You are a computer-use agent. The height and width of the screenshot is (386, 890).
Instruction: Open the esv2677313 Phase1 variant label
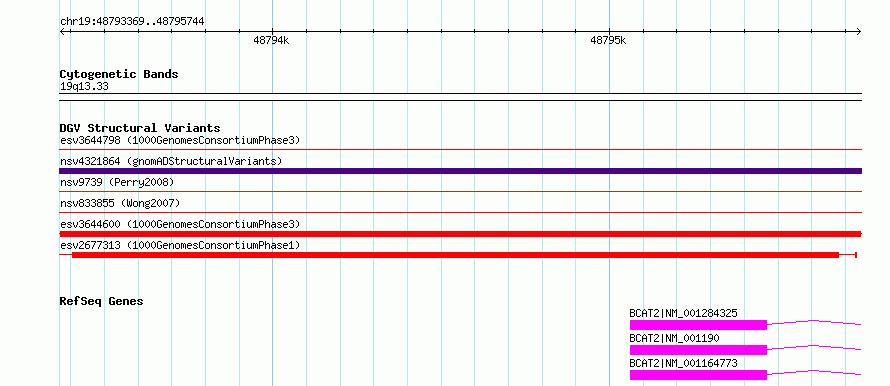(180, 245)
